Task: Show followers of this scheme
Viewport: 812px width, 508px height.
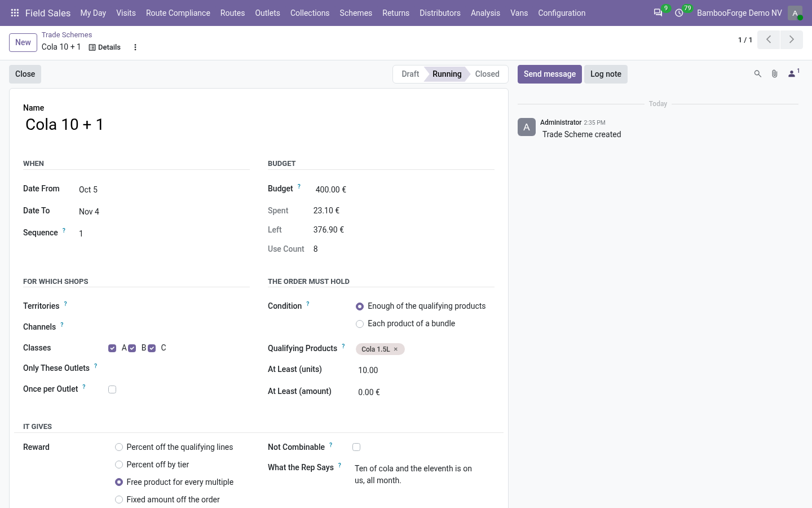Action: 793,73
